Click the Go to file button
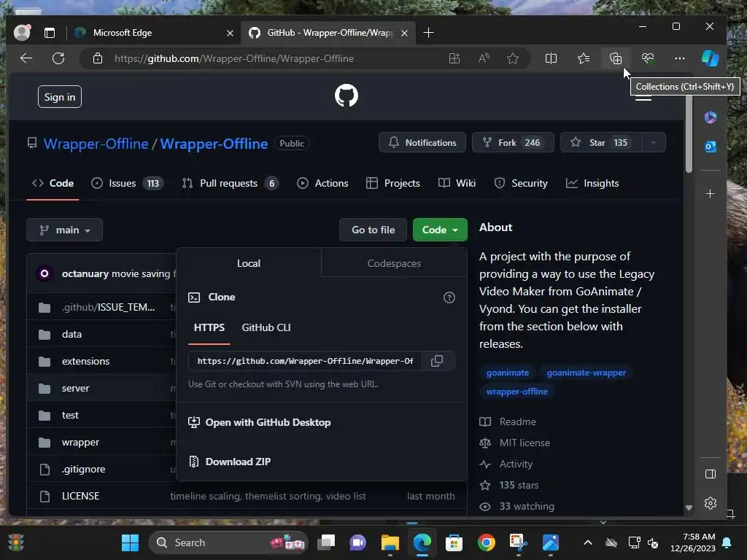Image resolution: width=747 pixels, height=560 pixels. [373, 230]
